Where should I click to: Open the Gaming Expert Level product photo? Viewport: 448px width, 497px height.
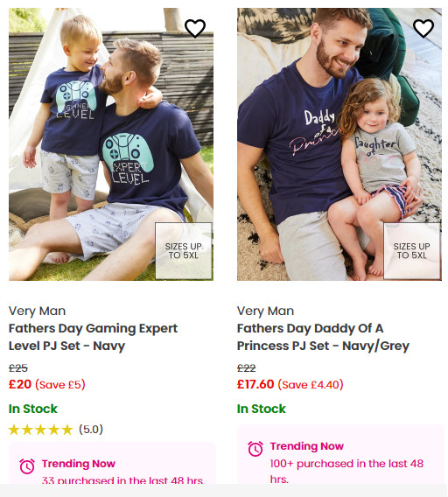coord(111,144)
